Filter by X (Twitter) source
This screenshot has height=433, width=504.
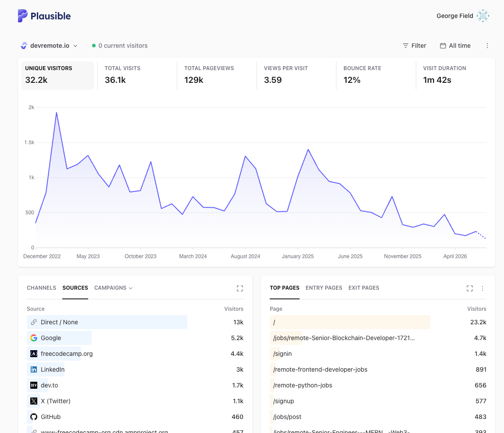click(56, 401)
